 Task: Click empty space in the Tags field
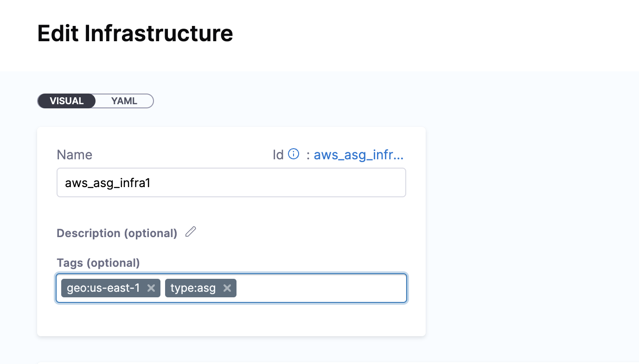pyautogui.click(x=320, y=288)
